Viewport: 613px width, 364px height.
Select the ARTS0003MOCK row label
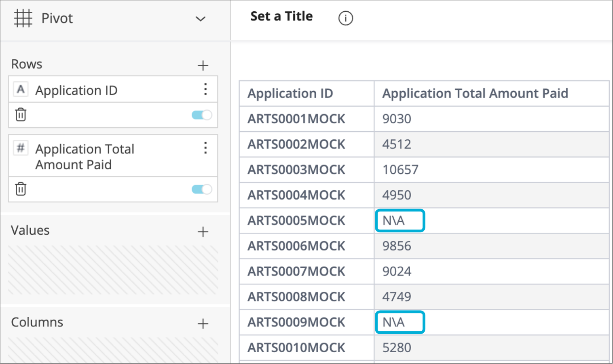pyautogui.click(x=296, y=170)
